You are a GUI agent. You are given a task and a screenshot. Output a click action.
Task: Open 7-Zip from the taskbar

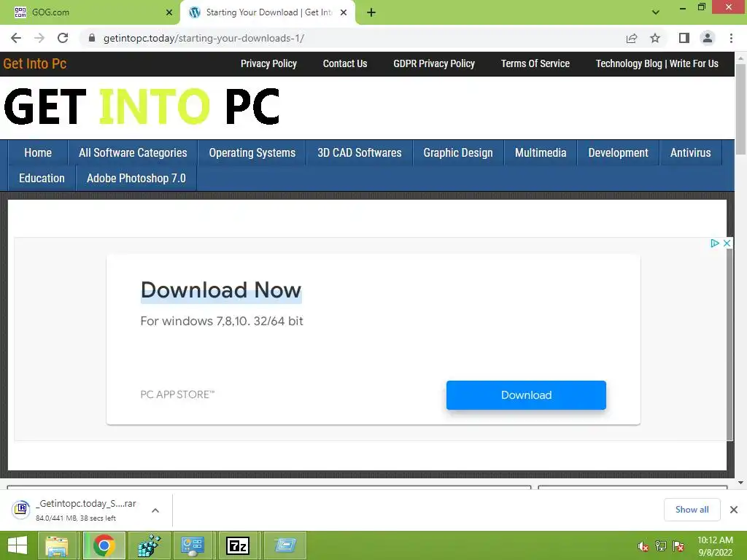click(x=237, y=545)
